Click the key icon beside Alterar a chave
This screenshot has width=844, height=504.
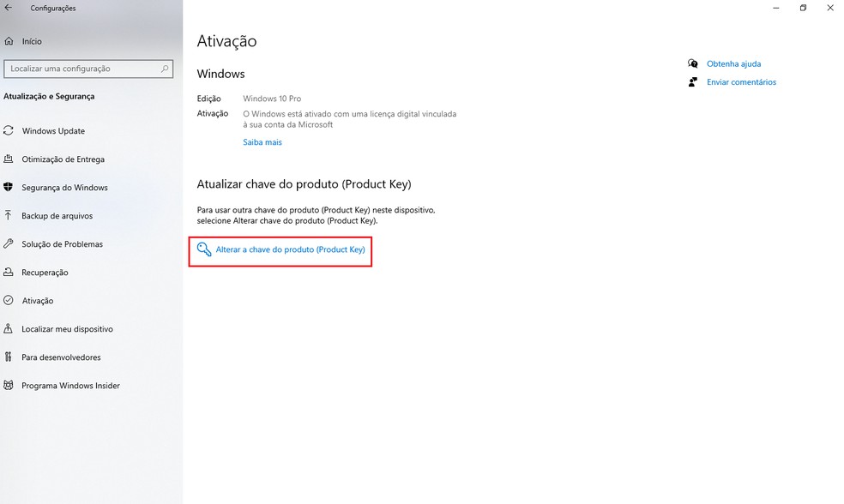tap(204, 249)
